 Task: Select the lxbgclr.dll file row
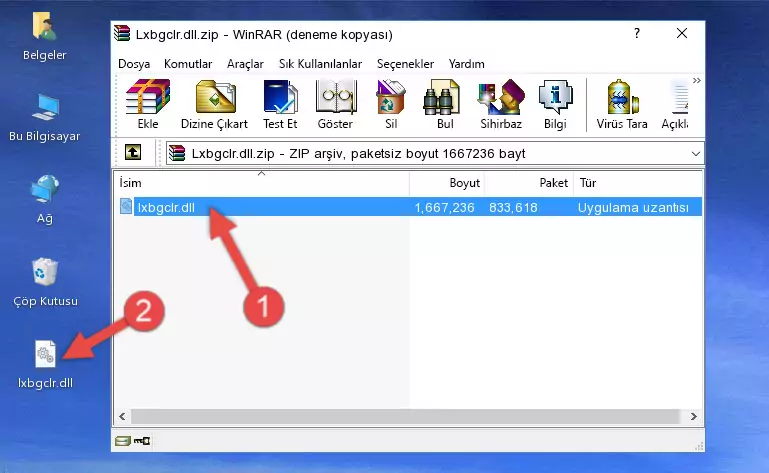pyautogui.click(x=409, y=207)
